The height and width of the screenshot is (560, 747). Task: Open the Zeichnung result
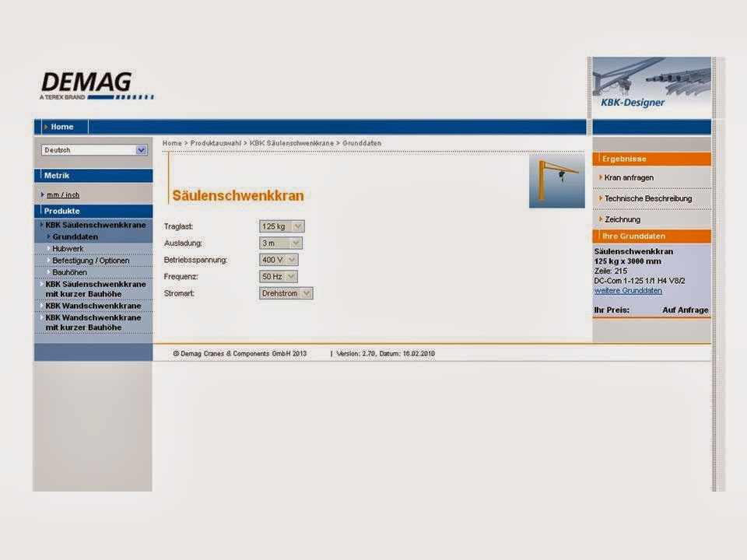coord(622,219)
